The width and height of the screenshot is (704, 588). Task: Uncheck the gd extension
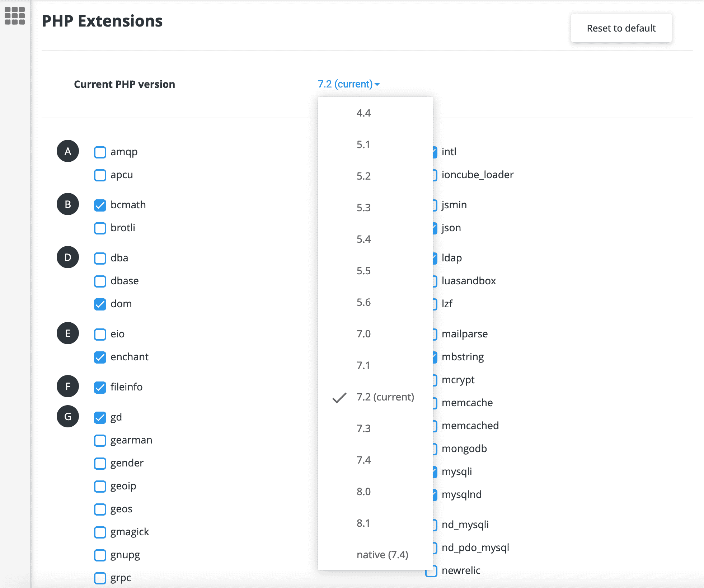click(x=100, y=417)
